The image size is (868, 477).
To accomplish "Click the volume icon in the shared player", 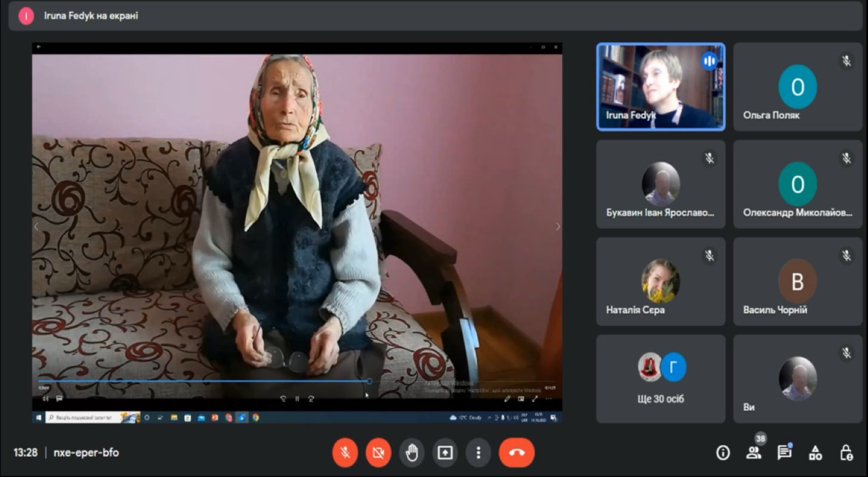I will click(46, 399).
